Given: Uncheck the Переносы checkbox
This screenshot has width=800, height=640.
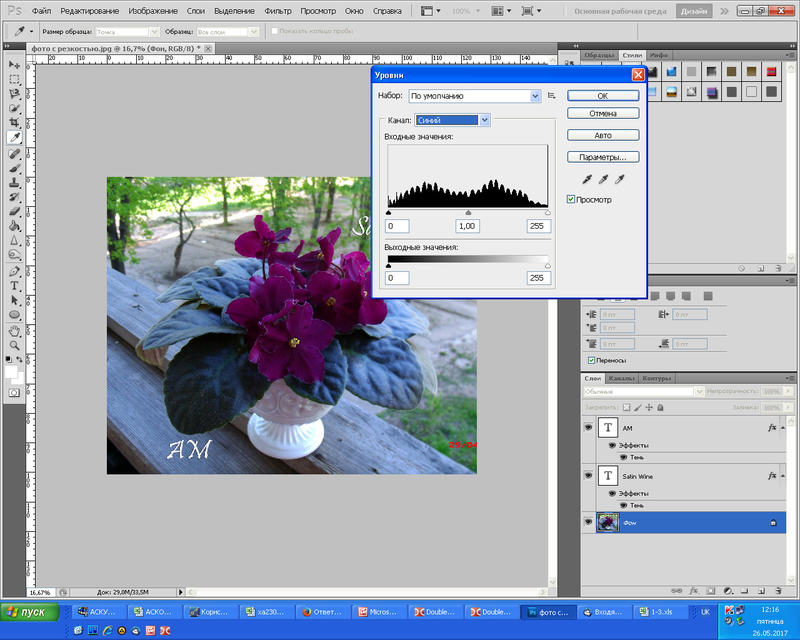Looking at the screenshot, I should click(x=592, y=360).
